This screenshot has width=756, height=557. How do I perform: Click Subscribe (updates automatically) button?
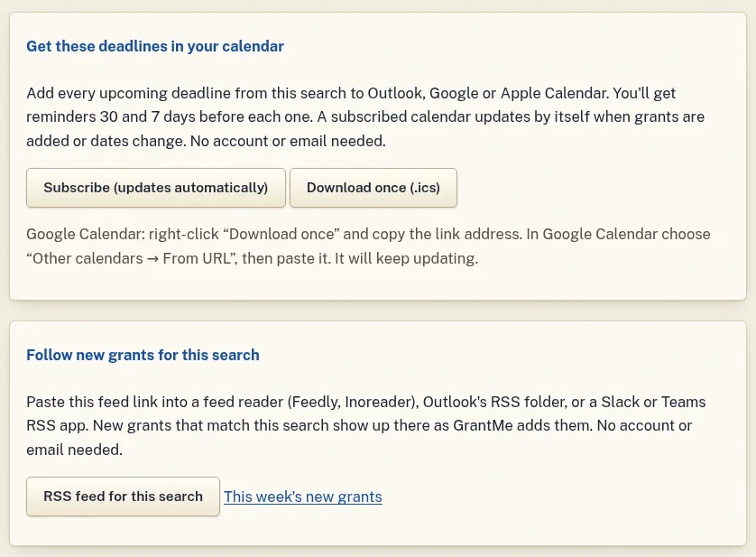[x=156, y=188]
